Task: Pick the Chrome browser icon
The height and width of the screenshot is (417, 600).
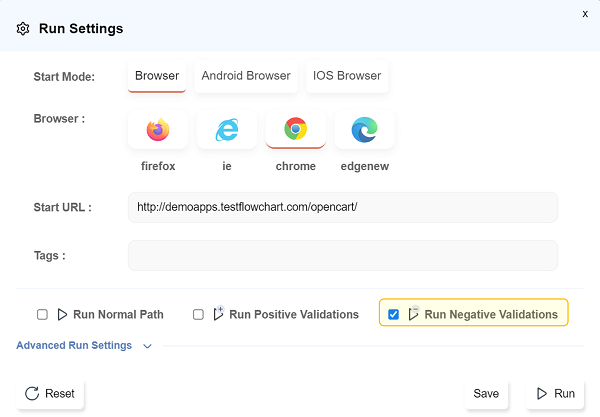Action: (295, 129)
